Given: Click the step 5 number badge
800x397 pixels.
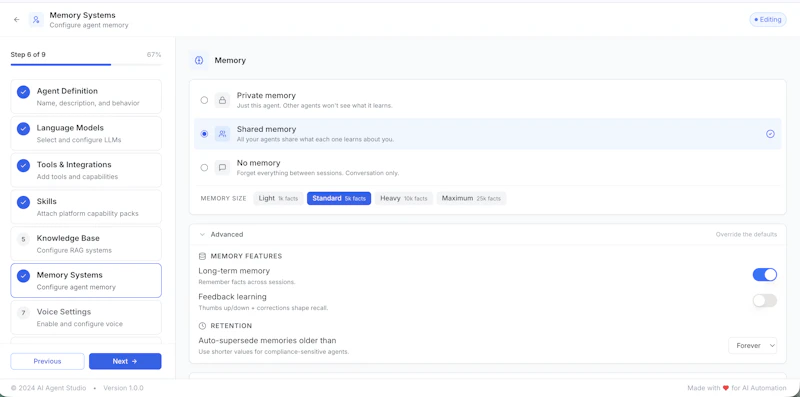Looking at the screenshot, I should click(23, 239).
